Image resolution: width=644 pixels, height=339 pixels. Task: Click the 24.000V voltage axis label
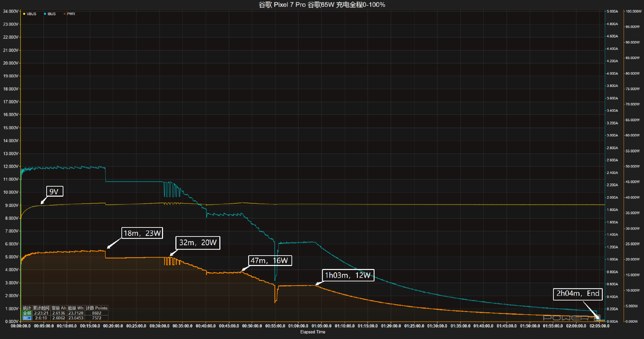pos(11,11)
